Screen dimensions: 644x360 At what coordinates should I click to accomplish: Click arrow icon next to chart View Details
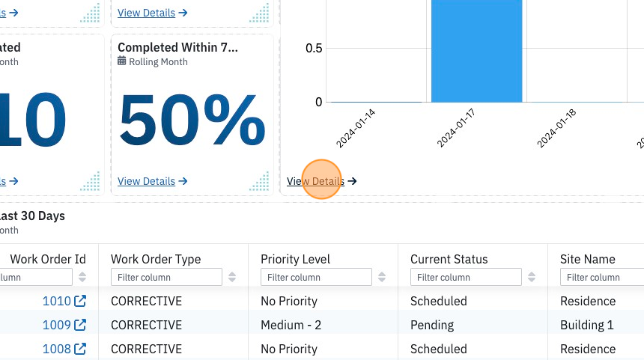point(352,181)
